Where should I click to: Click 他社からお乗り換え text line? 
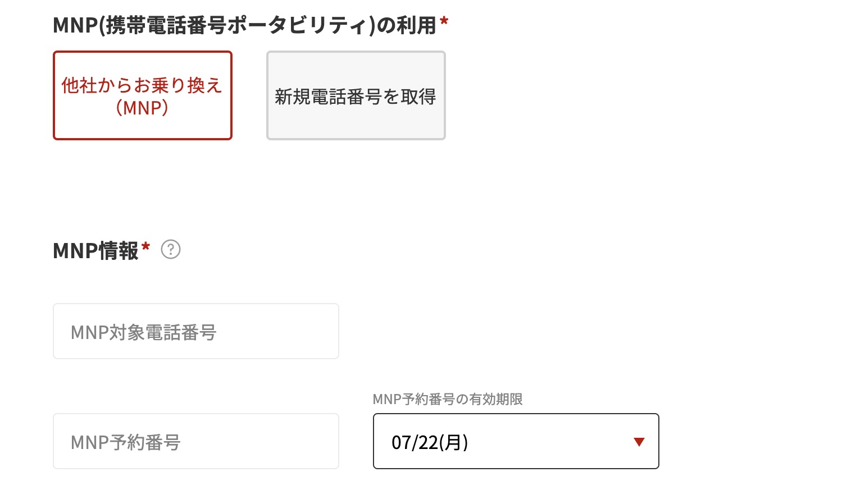142,85
